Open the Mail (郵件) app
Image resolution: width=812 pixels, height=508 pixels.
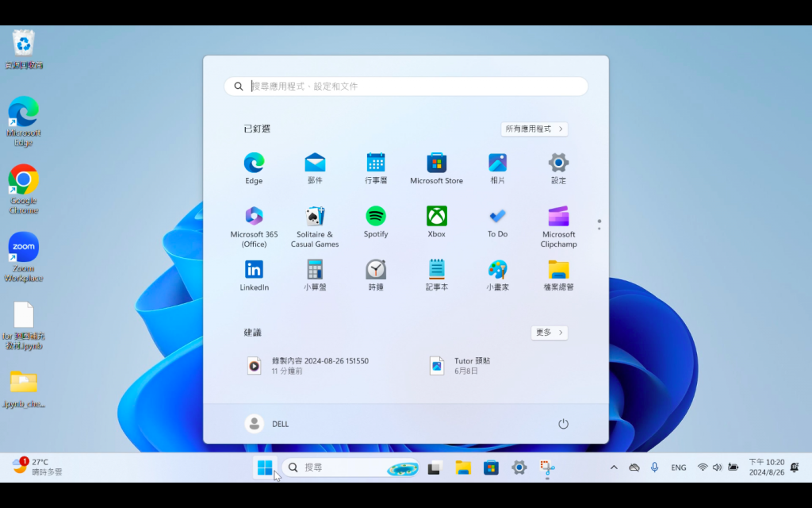pyautogui.click(x=315, y=169)
